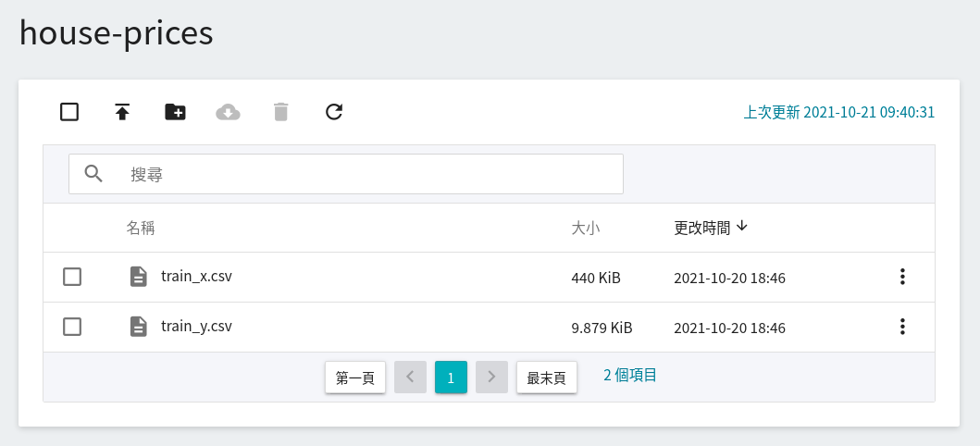Click the file icon beside train_y.csv

click(138, 326)
